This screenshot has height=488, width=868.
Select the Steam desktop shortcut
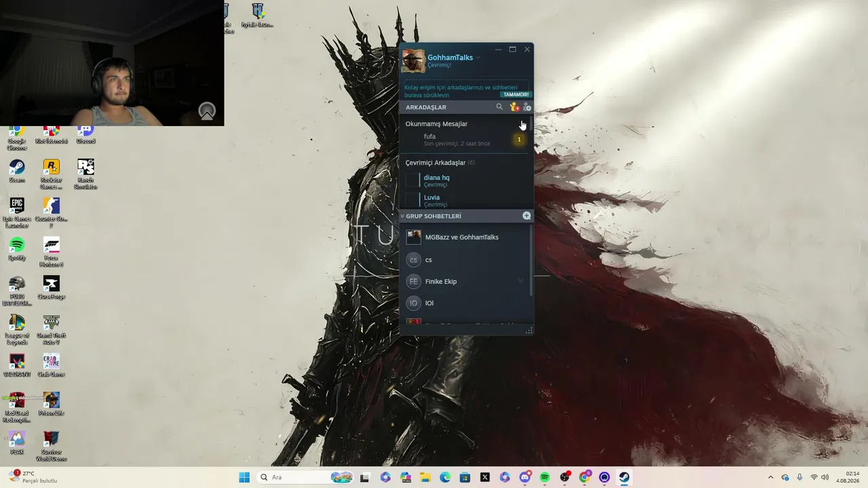pyautogui.click(x=17, y=171)
